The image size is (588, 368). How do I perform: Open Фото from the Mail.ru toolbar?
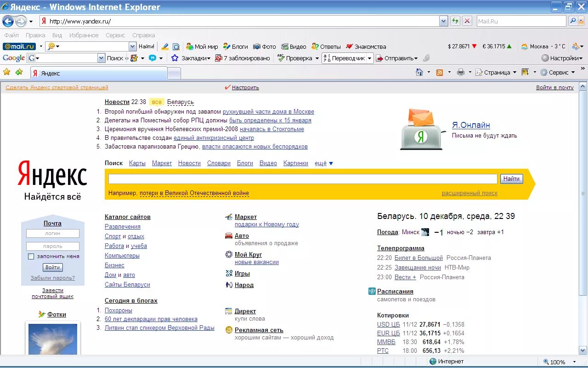click(x=265, y=46)
